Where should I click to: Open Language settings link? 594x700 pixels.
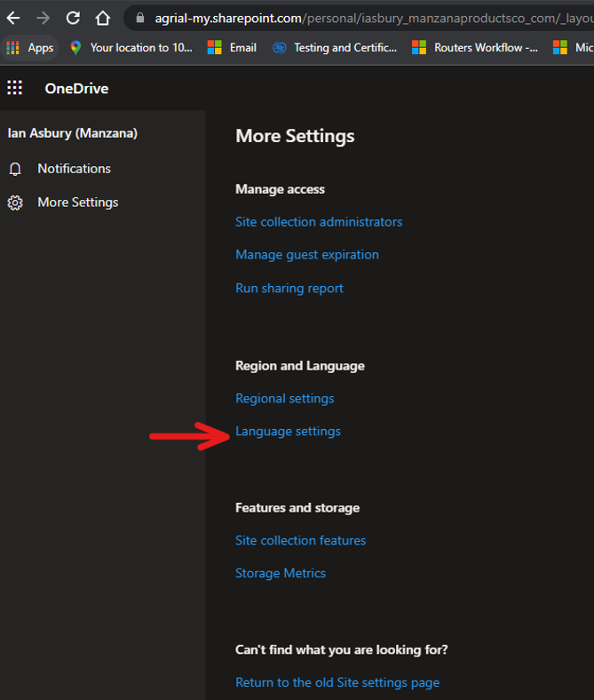coord(288,431)
